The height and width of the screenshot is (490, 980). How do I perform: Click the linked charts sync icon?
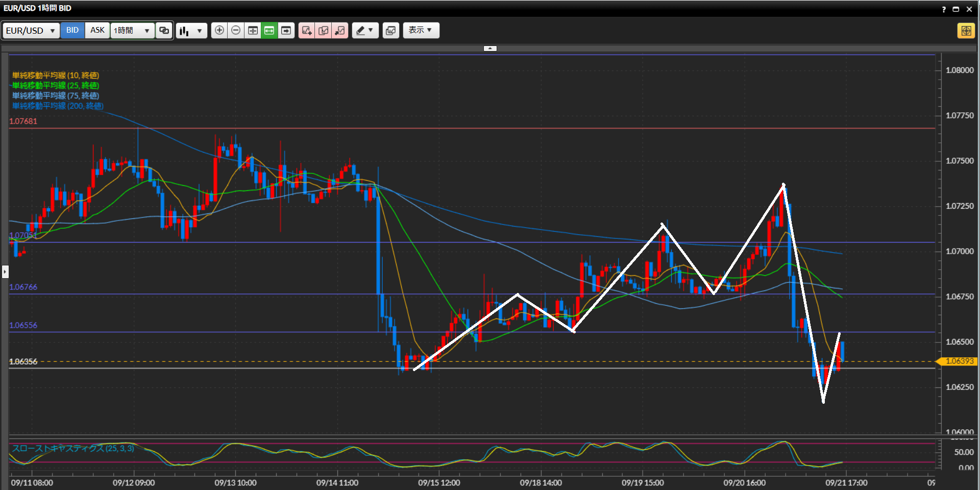[x=164, y=31]
